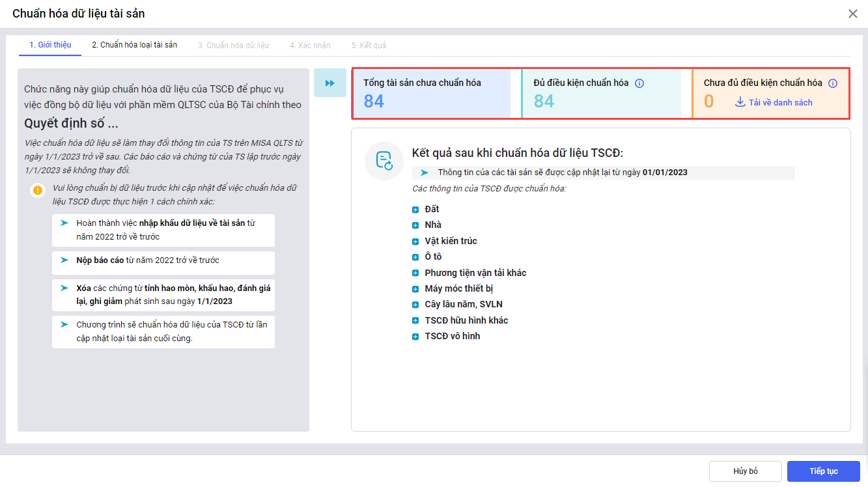The width and height of the screenshot is (868, 487).
Task: Click the document refresh result icon
Action: pyautogui.click(x=384, y=161)
